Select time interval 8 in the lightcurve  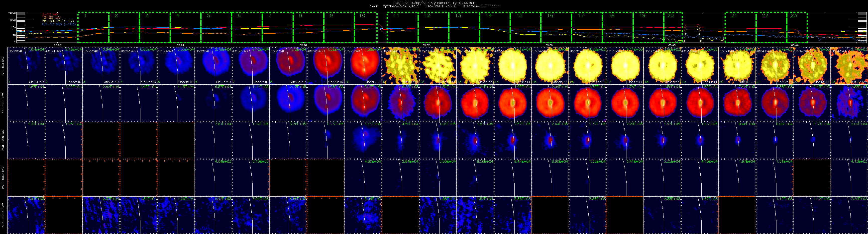(x=308, y=28)
